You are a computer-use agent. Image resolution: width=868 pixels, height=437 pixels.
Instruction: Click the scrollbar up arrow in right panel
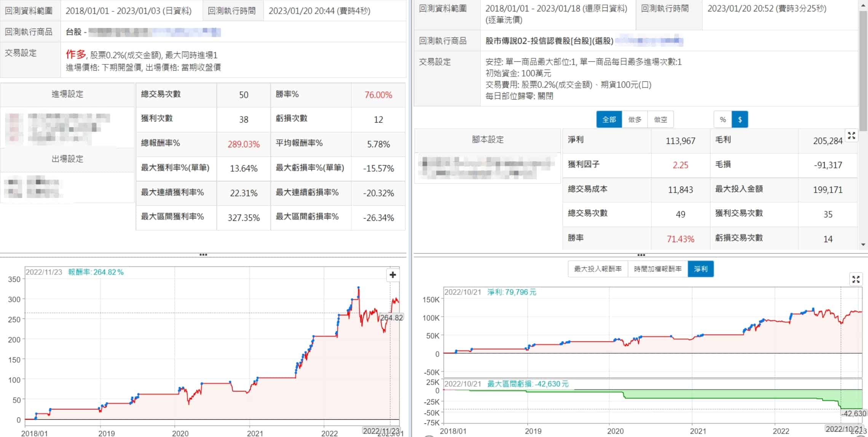click(863, 6)
